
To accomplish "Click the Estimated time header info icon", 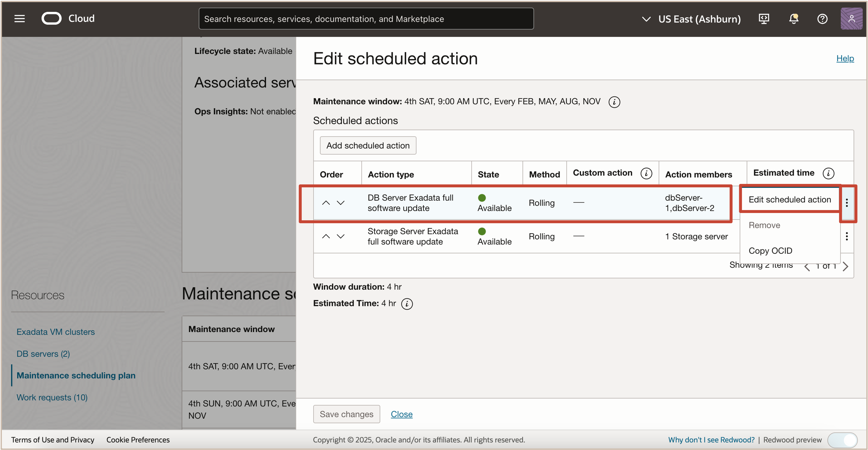I will (x=829, y=173).
